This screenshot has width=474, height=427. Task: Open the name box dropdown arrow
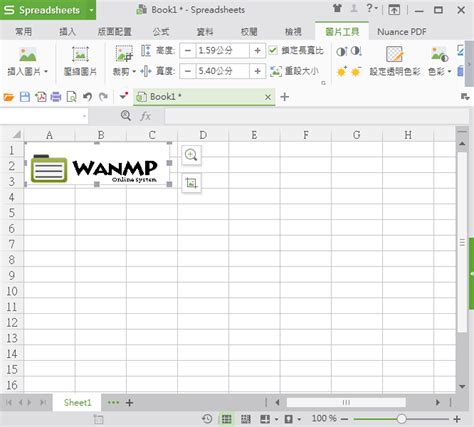click(x=84, y=116)
